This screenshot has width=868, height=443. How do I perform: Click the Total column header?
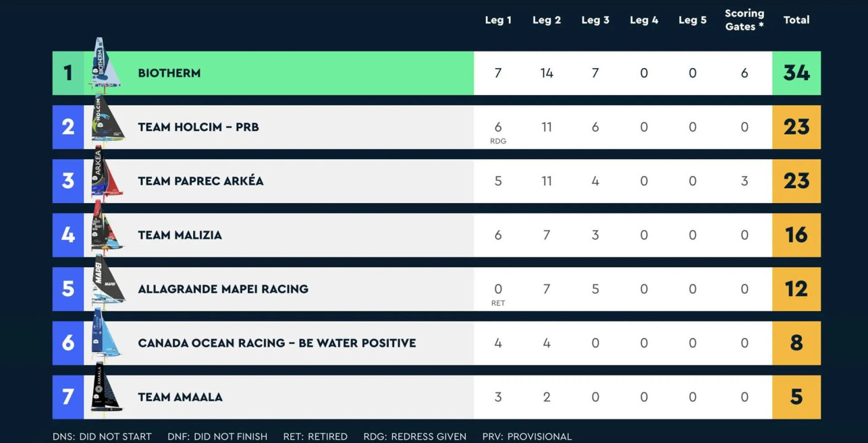(796, 20)
